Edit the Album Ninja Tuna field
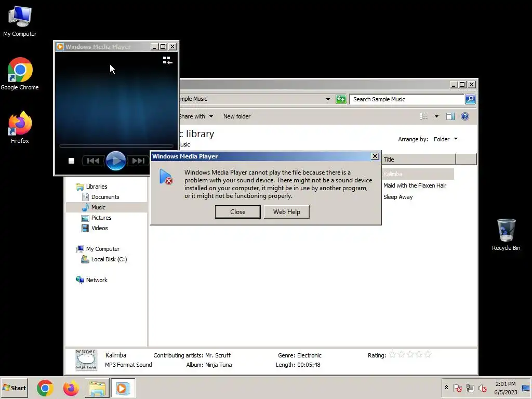 click(219, 365)
